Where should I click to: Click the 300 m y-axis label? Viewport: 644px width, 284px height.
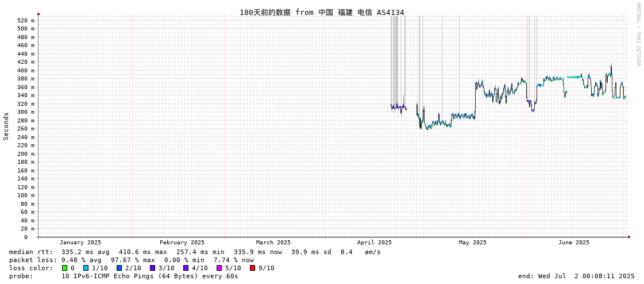tap(26, 112)
